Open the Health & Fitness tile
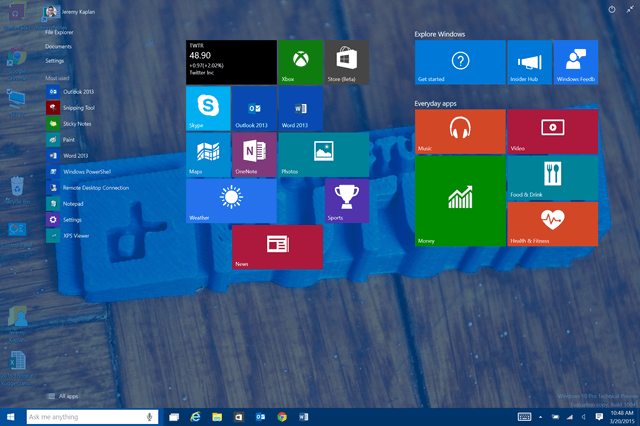This screenshot has width=640, height=426. (x=553, y=224)
